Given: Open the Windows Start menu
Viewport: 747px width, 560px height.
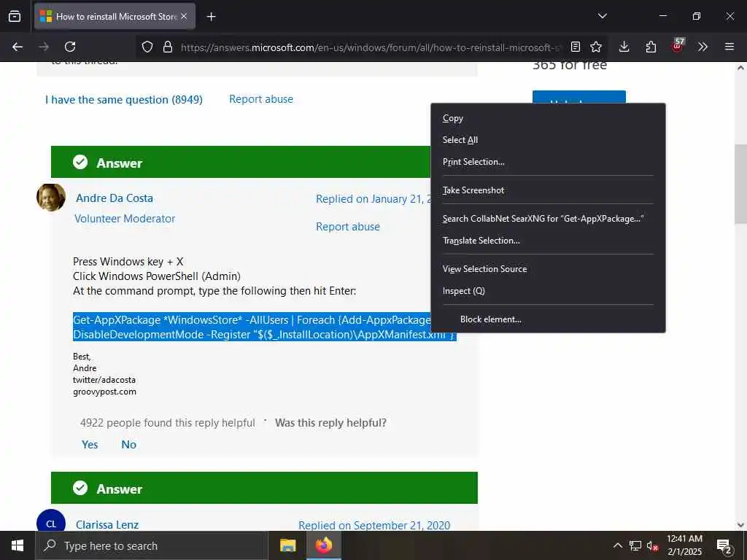Looking at the screenshot, I should click(x=18, y=545).
